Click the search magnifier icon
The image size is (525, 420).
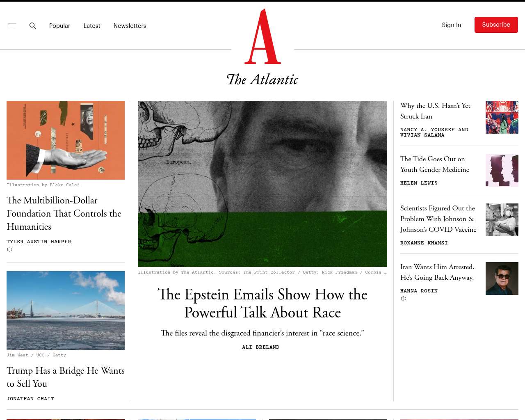point(33,26)
